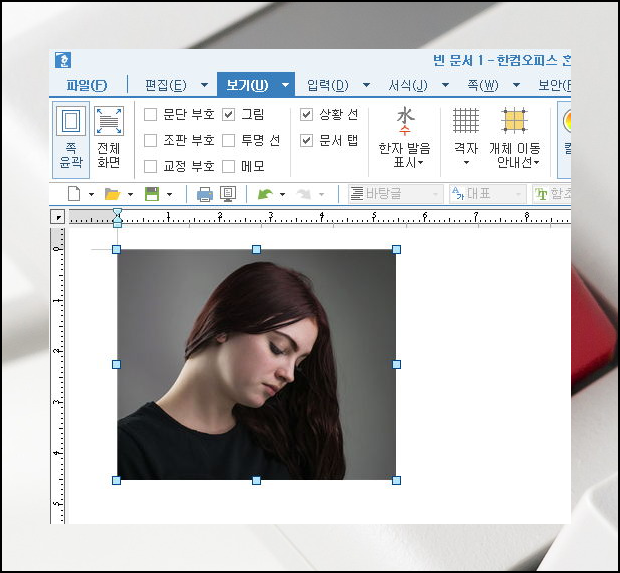The height and width of the screenshot is (573, 620).
Task: Click the ruler corner tab-type button
Action: pyautogui.click(x=58, y=217)
